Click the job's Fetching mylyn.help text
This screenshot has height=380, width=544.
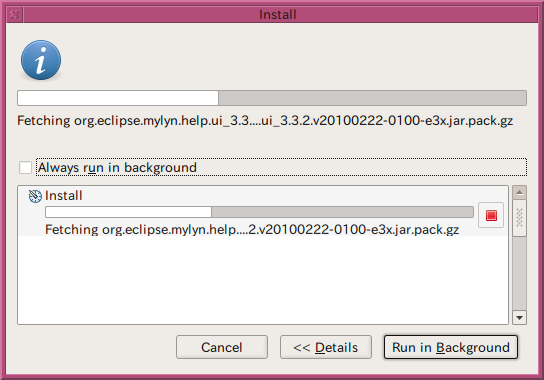(252, 230)
